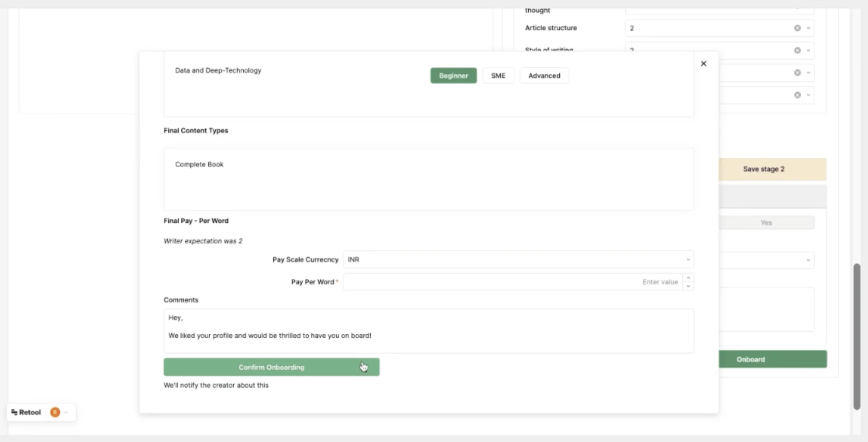This screenshot has width=868, height=442.
Task: Increase Pay Per Word with the up arrow
Action: pos(688,278)
